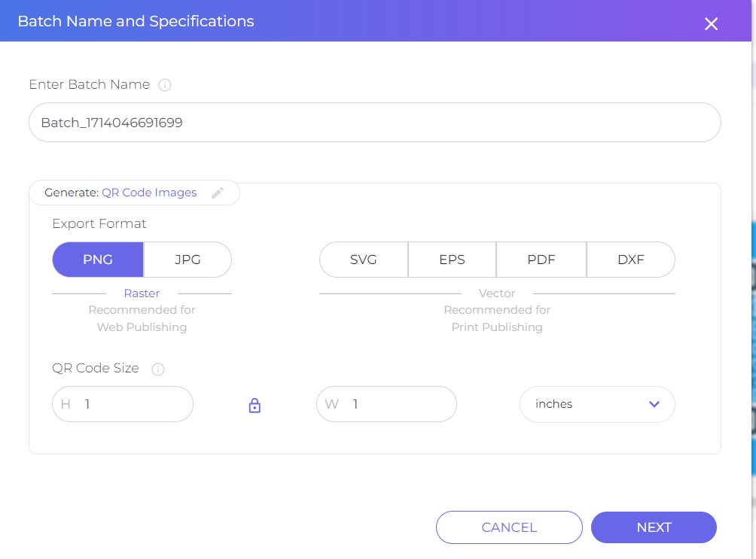Viewport: 756px width, 559px height.
Task: Select the PNG raster format
Action: pos(97,259)
